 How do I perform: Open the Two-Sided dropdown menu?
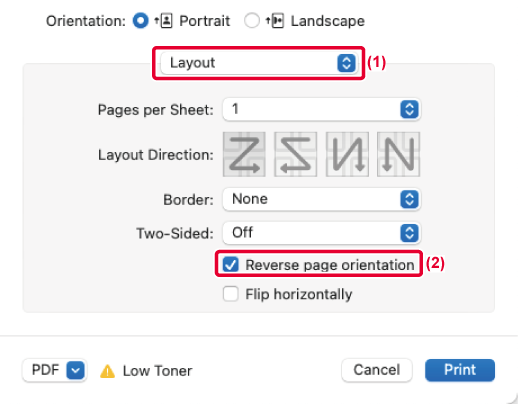(x=321, y=233)
